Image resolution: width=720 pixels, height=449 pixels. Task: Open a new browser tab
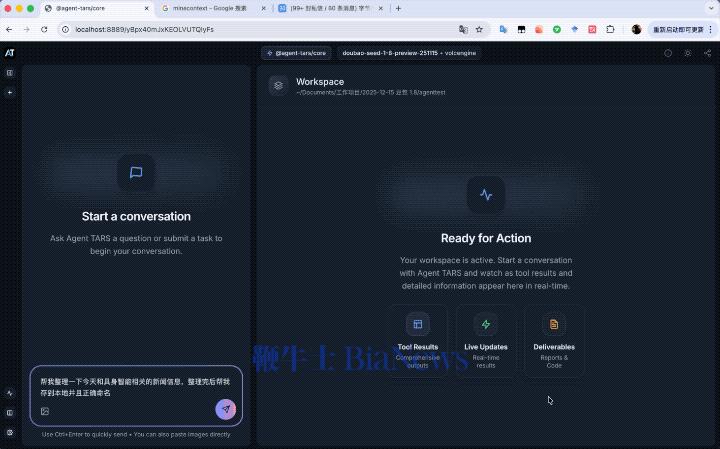(398, 8)
